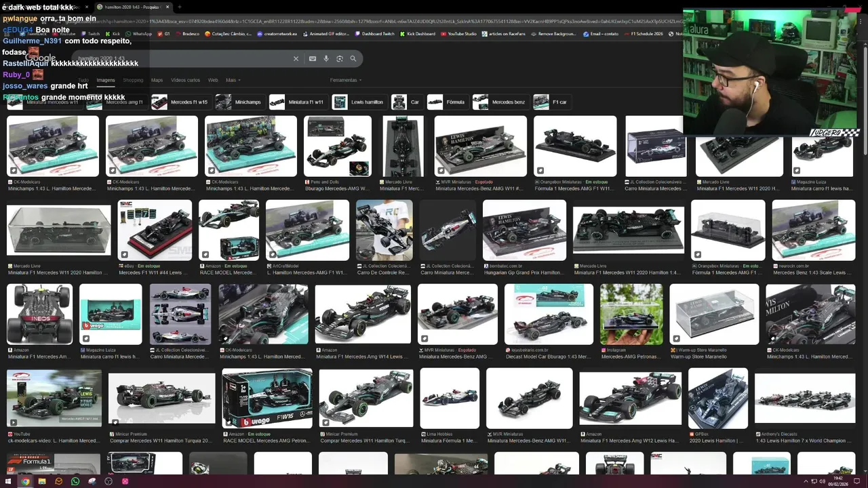Open the on-screen keyboard icon in search bar
Viewport: 868px width, 488px height.
pyautogui.click(x=313, y=59)
